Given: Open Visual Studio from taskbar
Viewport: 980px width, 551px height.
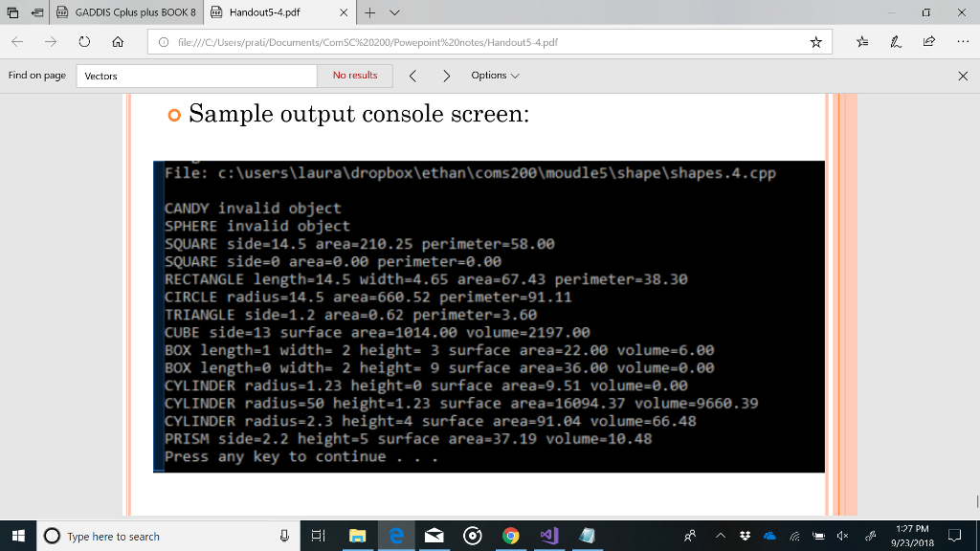Looking at the screenshot, I should pyautogui.click(x=548, y=536).
